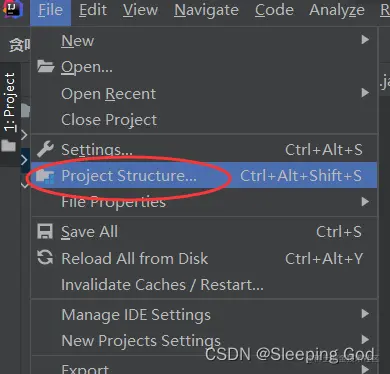Choose Invalidate Caches / Restart...
The image size is (390, 374).
162,285
